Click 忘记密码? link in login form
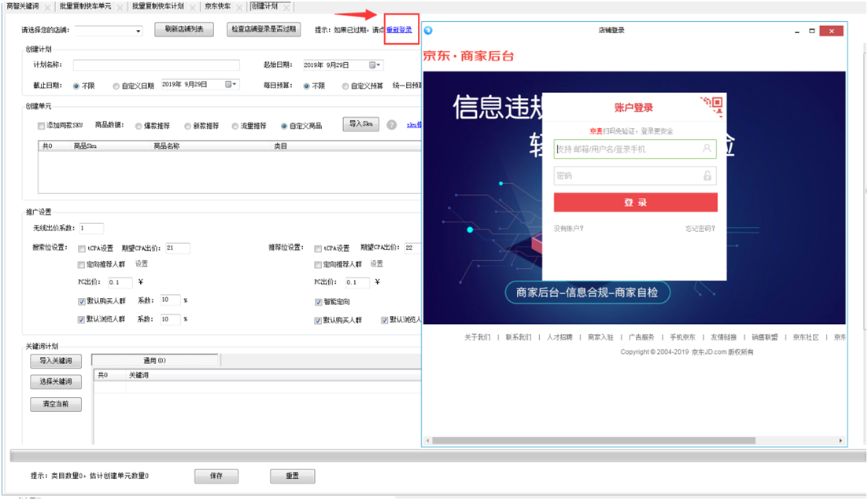868x500 pixels. click(x=700, y=229)
